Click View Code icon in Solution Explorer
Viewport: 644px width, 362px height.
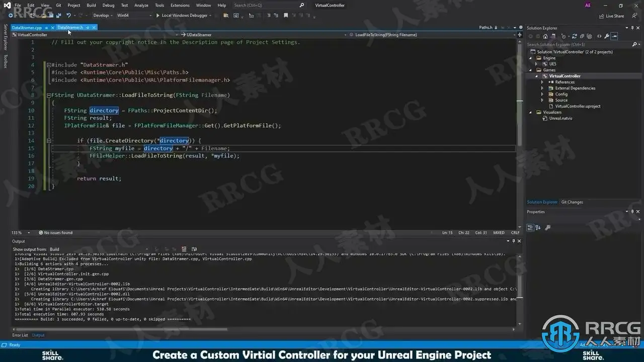(x=599, y=36)
